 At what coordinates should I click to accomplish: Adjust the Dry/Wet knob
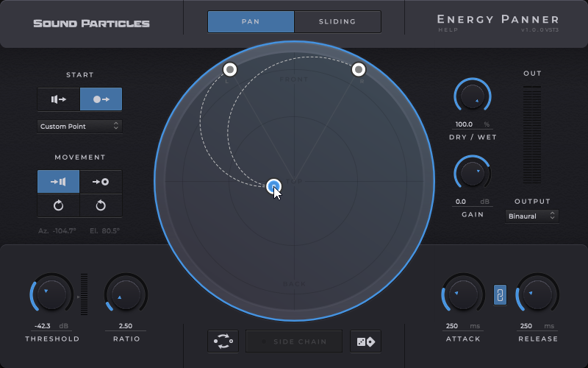473,96
